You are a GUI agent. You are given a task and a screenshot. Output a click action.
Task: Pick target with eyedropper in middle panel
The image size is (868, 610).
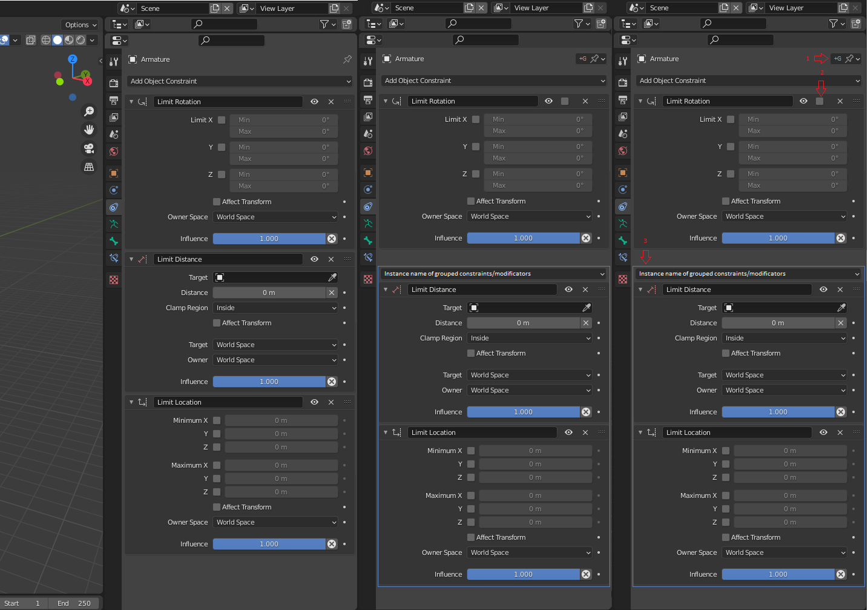[x=587, y=308]
